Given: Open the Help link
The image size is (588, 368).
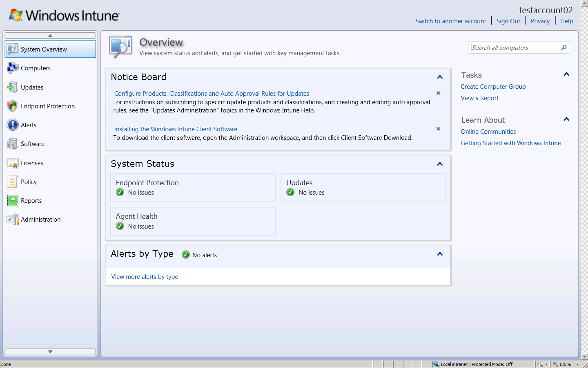Looking at the screenshot, I should (x=566, y=21).
